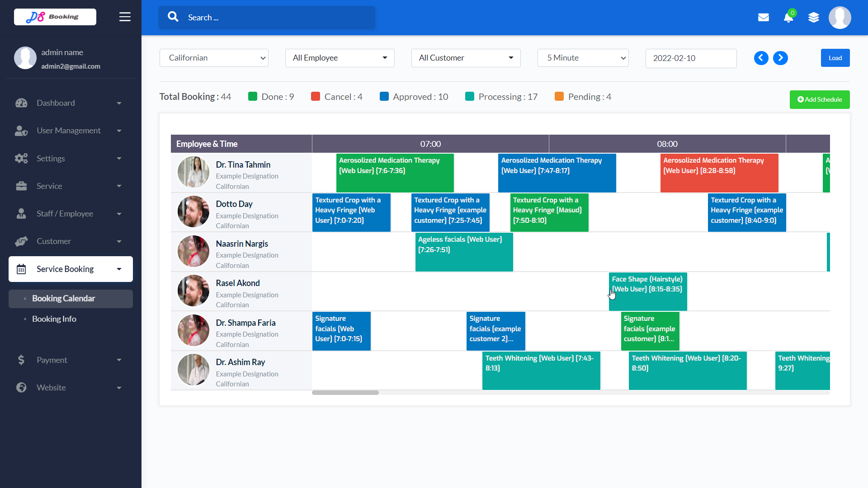This screenshot has width=868, height=488.
Task: Click the Load button
Action: (835, 58)
